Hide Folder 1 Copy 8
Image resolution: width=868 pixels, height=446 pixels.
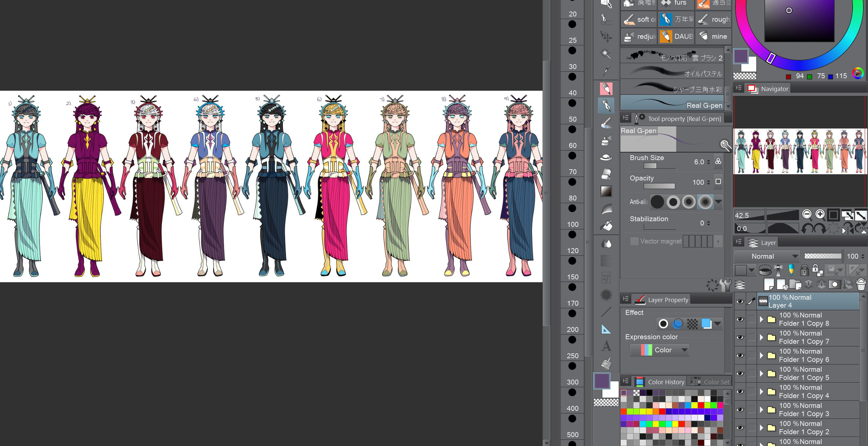pos(740,319)
